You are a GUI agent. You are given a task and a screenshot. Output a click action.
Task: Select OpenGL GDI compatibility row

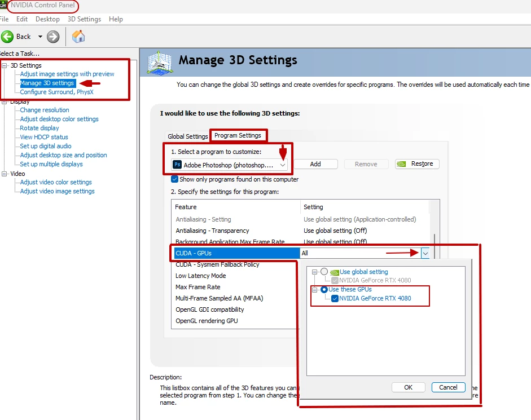point(235,310)
